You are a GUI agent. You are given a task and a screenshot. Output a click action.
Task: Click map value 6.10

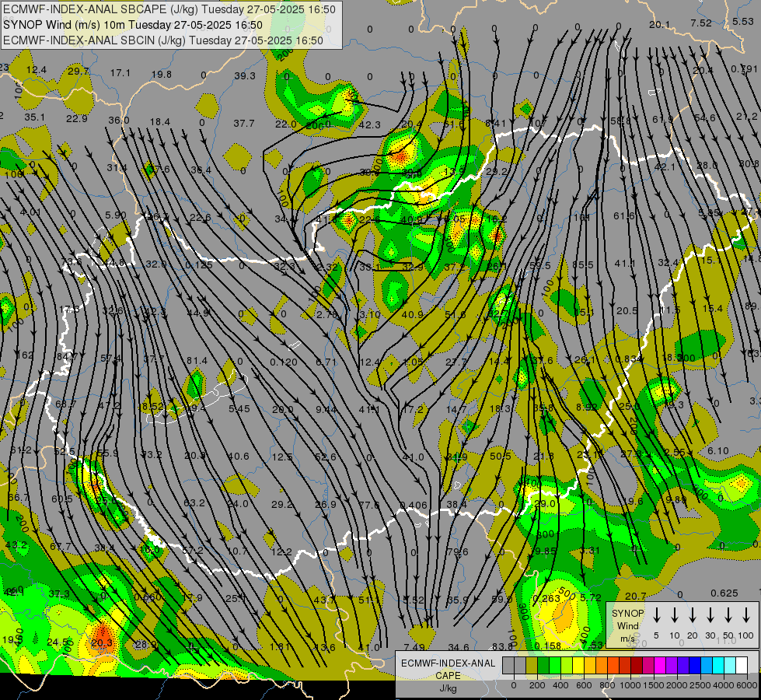click(x=718, y=451)
